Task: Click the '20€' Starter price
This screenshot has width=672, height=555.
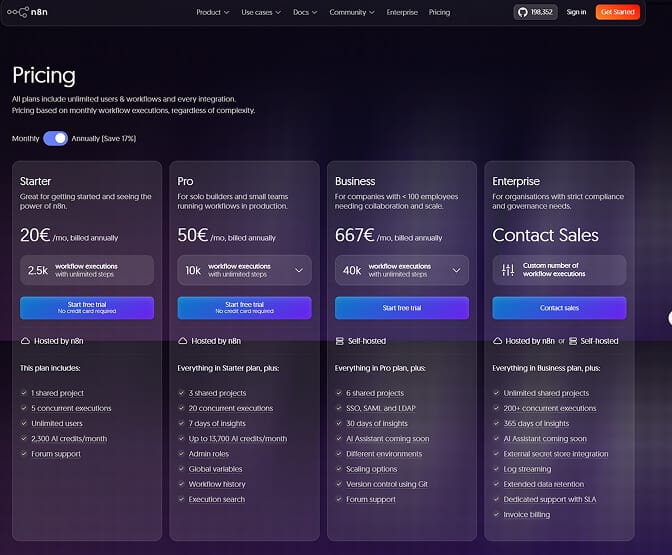Action: pyautogui.click(x=35, y=235)
